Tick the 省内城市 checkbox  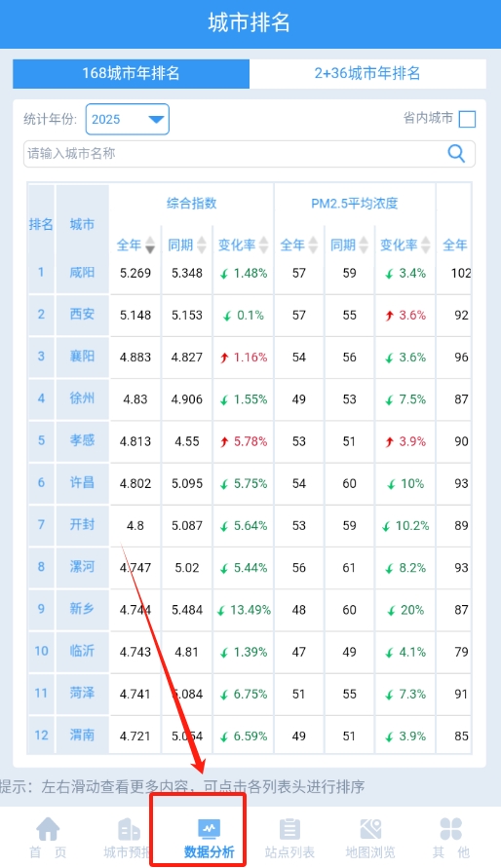(467, 119)
